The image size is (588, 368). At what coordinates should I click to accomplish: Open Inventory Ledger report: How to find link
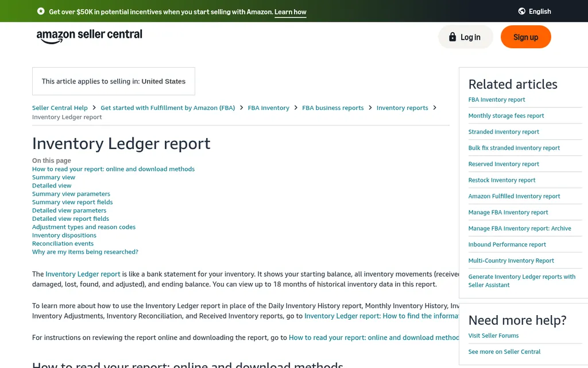(x=381, y=316)
